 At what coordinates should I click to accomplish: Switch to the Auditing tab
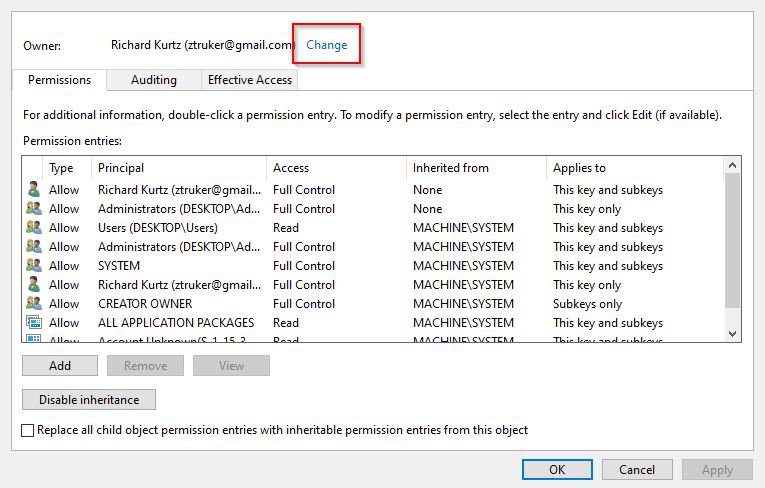click(x=153, y=80)
